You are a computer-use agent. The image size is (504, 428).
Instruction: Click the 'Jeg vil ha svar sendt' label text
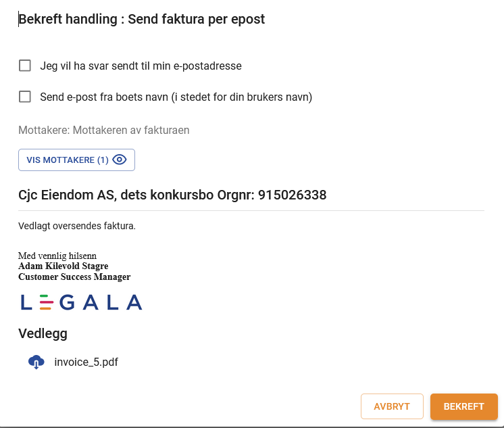tap(141, 66)
